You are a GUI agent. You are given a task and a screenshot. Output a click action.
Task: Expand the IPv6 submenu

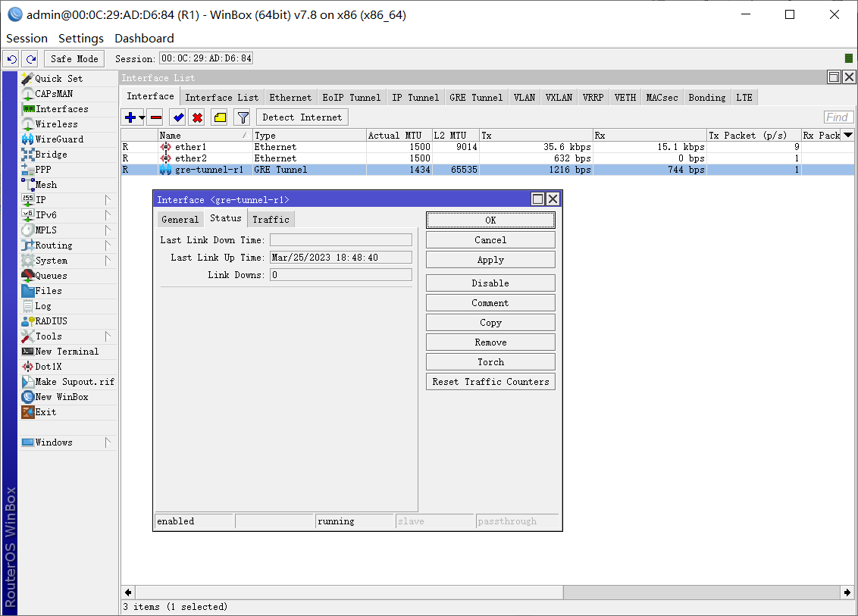[x=69, y=215]
